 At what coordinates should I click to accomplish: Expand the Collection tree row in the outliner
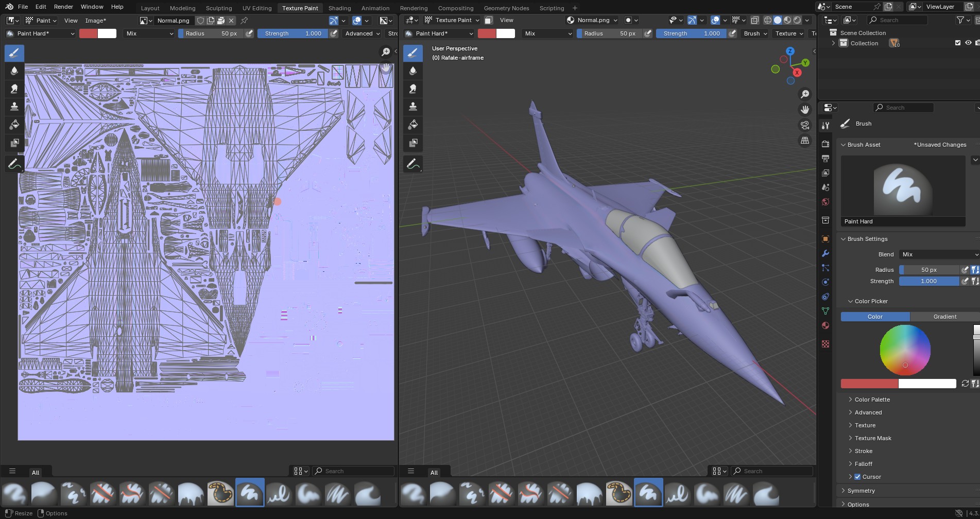pos(834,43)
